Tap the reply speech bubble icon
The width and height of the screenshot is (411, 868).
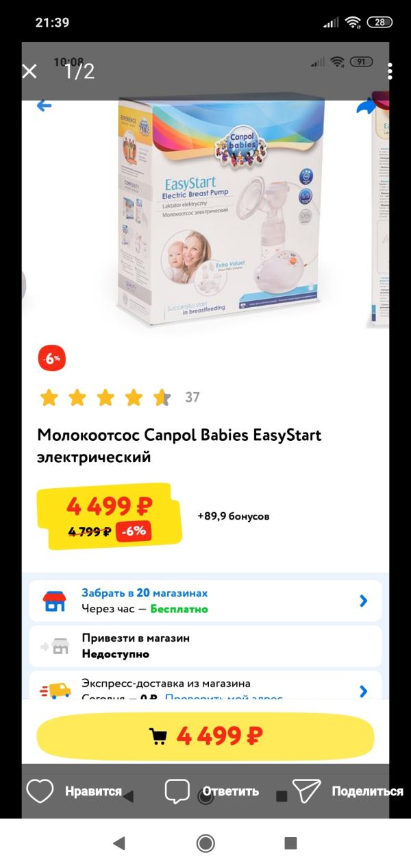(x=177, y=791)
